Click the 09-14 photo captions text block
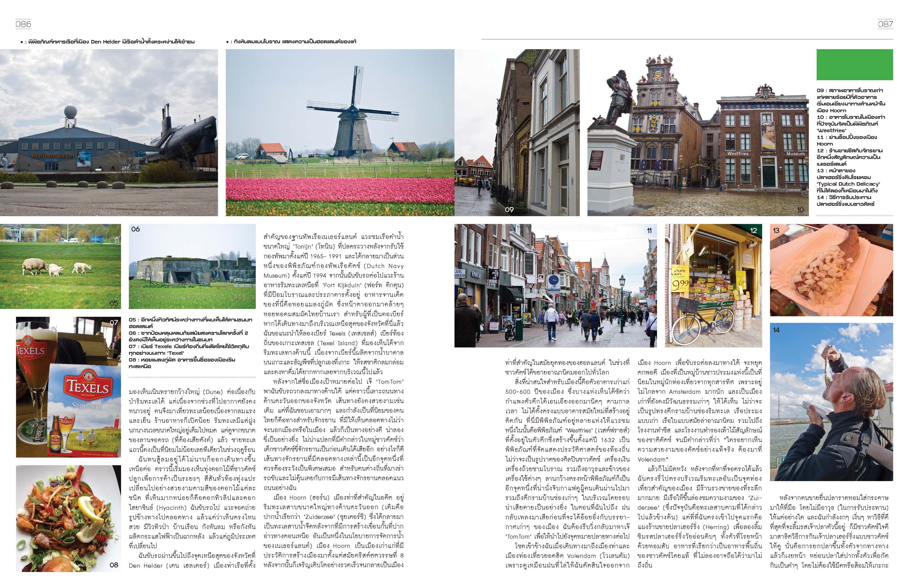This screenshot has width=909, height=588. point(850,147)
